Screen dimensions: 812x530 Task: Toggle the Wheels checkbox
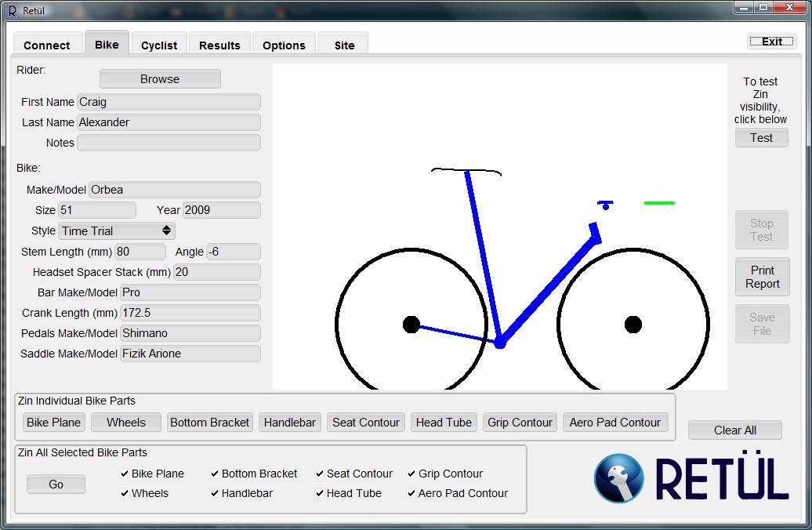(x=125, y=492)
